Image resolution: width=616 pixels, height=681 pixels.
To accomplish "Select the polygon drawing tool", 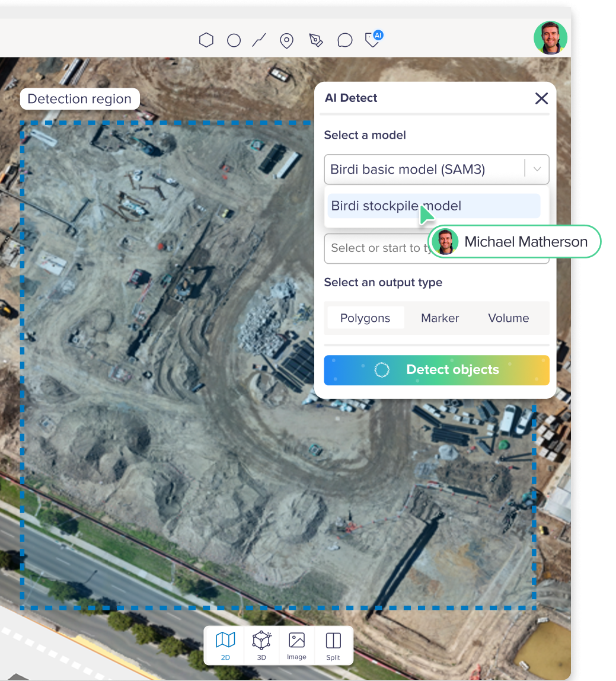I will 206,40.
